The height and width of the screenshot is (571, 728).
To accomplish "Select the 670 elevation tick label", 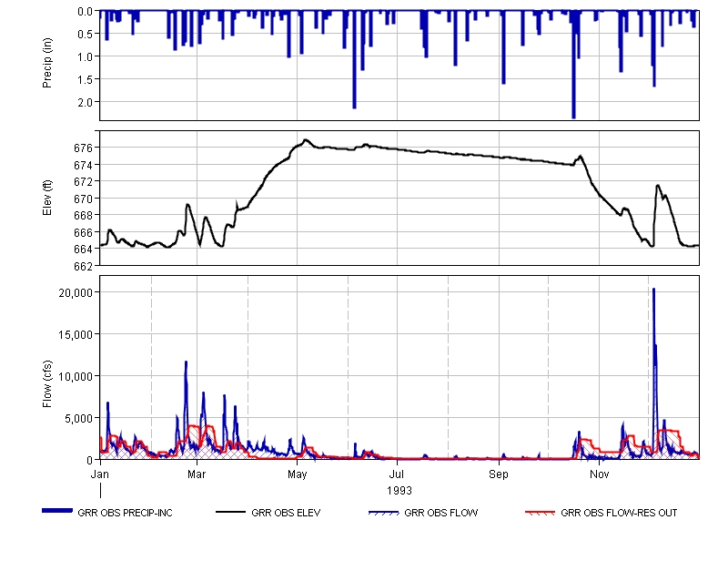I will pos(84,199).
